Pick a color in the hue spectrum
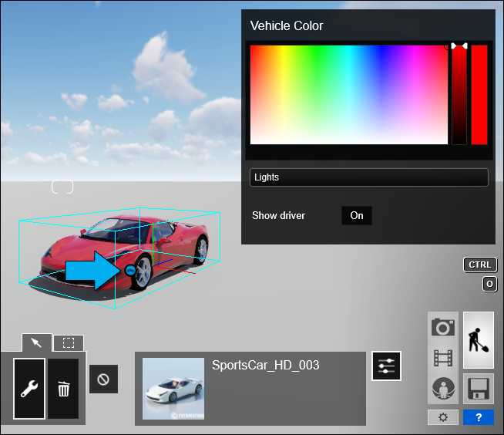 pos(349,95)
